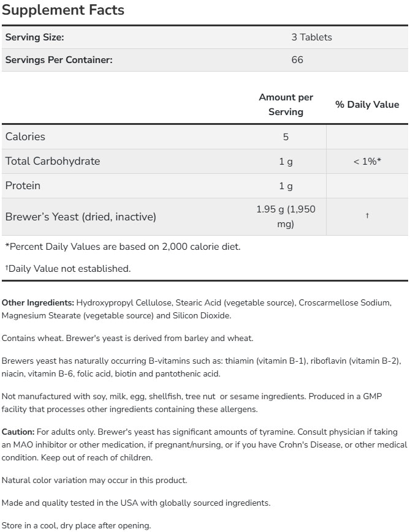Click the < 1%* daily value cell
This screenshot has width=410, height=532.
click(x=367, y=162)
